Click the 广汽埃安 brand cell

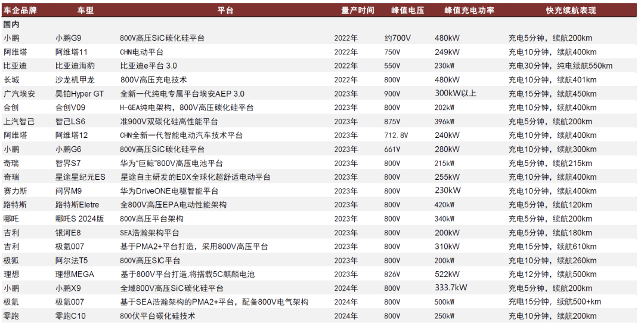coord(19,94)
